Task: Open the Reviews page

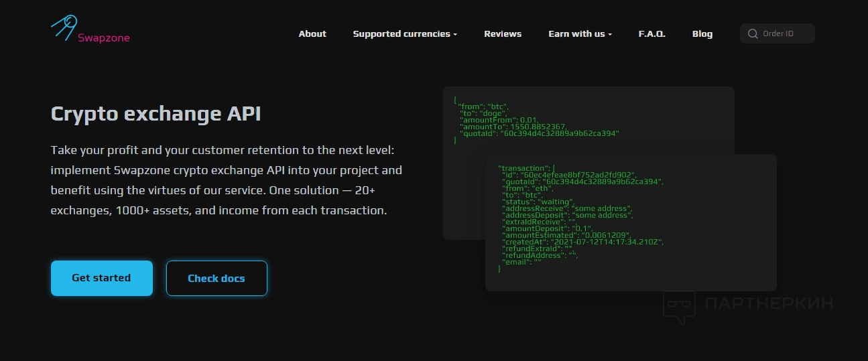Action: click(503, 33)
